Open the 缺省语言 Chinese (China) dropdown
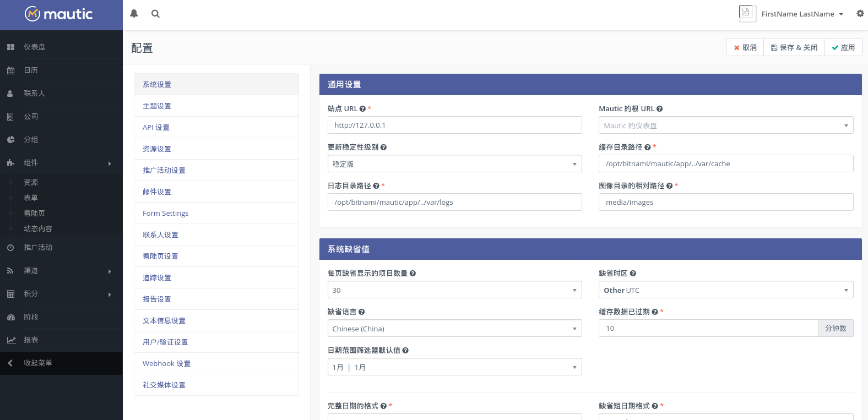 pos(454,329)
